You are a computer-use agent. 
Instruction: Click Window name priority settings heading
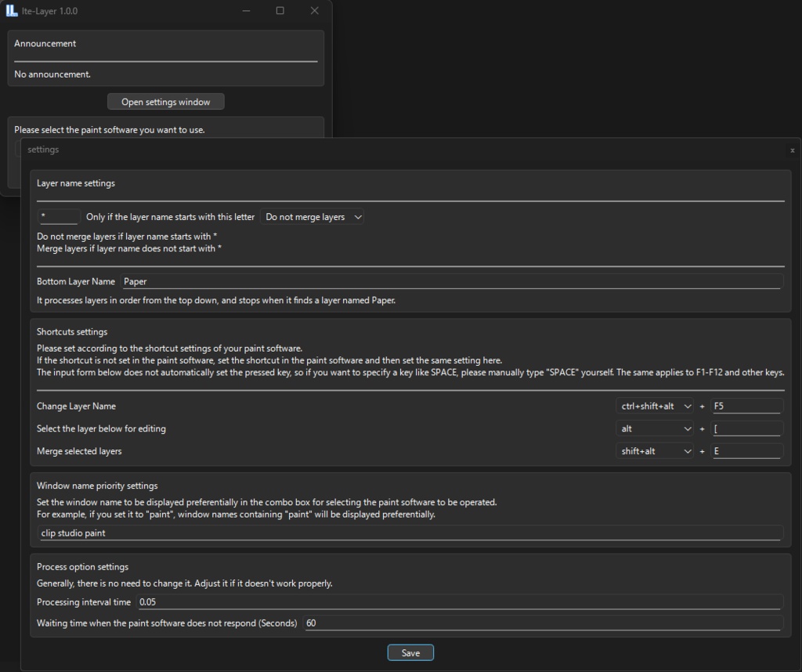tap(97, 486)
